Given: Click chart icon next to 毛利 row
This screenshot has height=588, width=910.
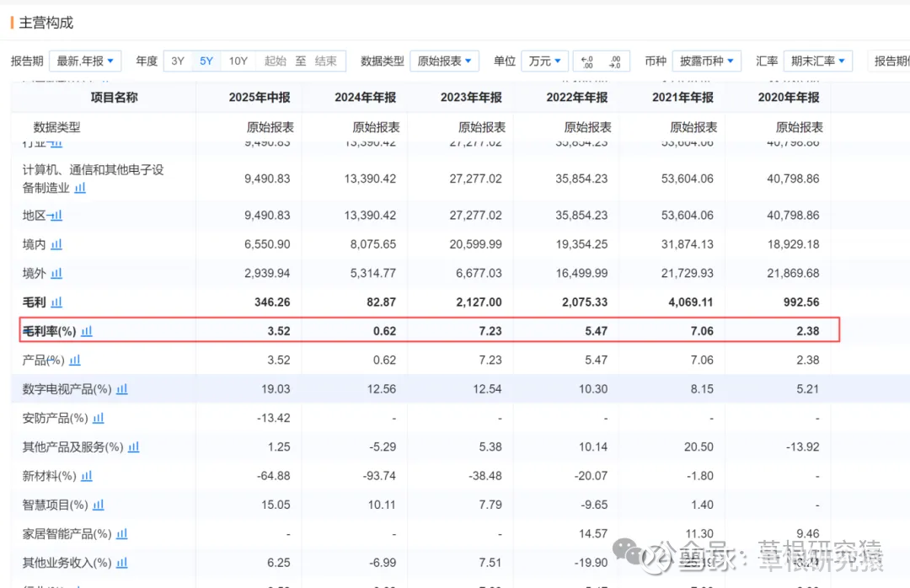Looking at the screenshot, I should coord(56,302).
